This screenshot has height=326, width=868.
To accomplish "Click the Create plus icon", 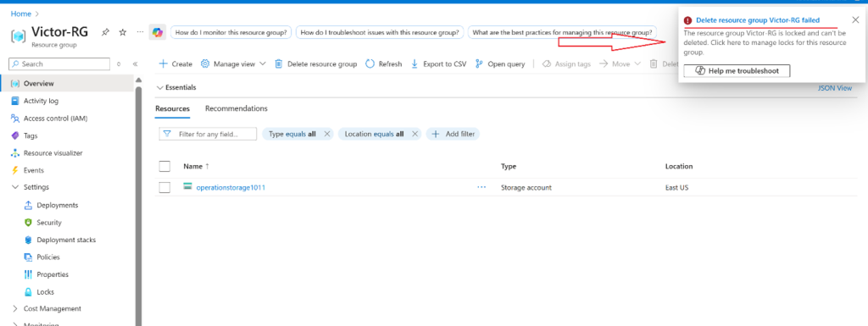I will point(164,64).
